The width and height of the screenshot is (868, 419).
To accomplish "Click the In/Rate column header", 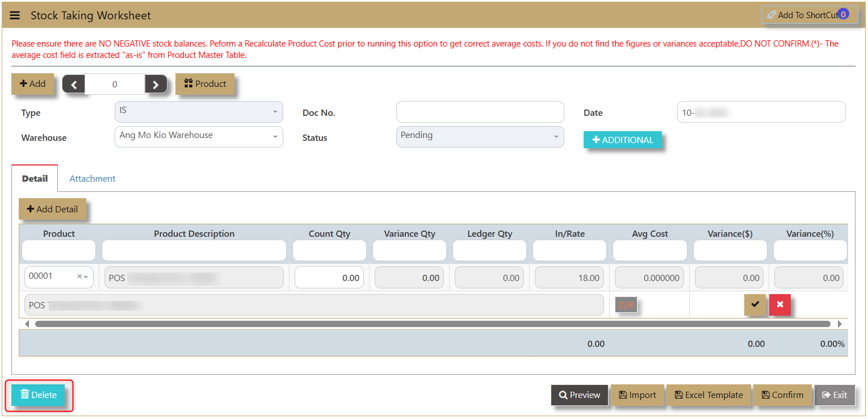I will pyautogui.click(x=569, y=233).
